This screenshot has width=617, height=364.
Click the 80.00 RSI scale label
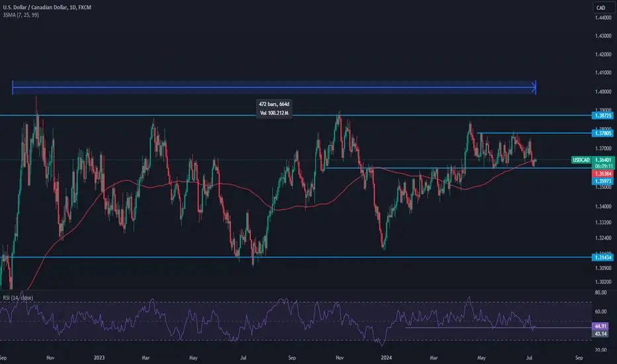click(x=600, y=293)
